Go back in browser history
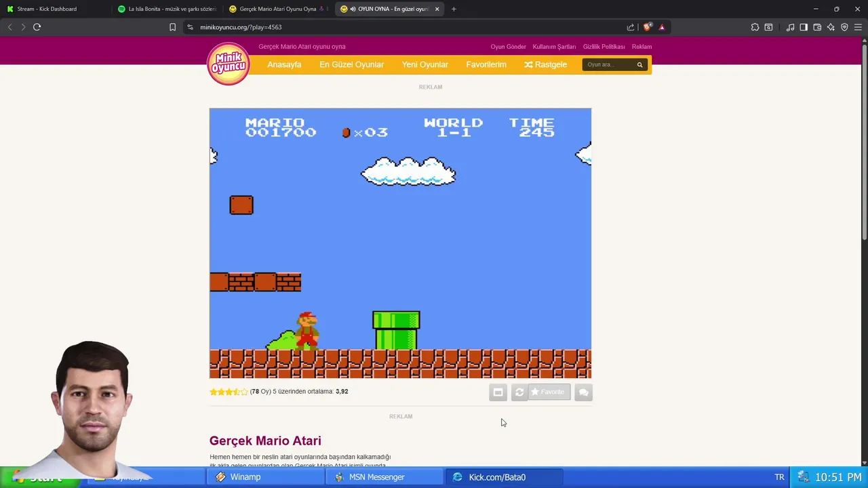 point(9,27)
